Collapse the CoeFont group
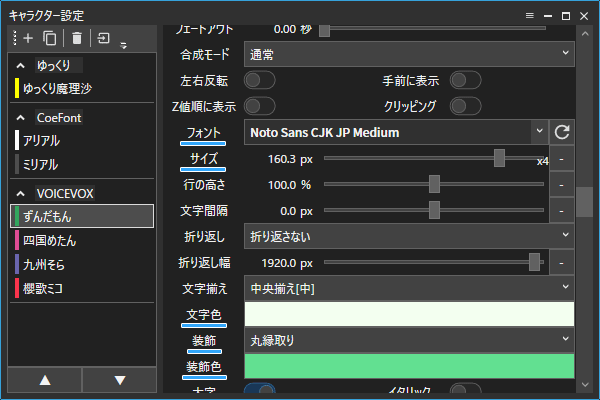The width and height of the screenshot is (600, 400). (21, 118)
